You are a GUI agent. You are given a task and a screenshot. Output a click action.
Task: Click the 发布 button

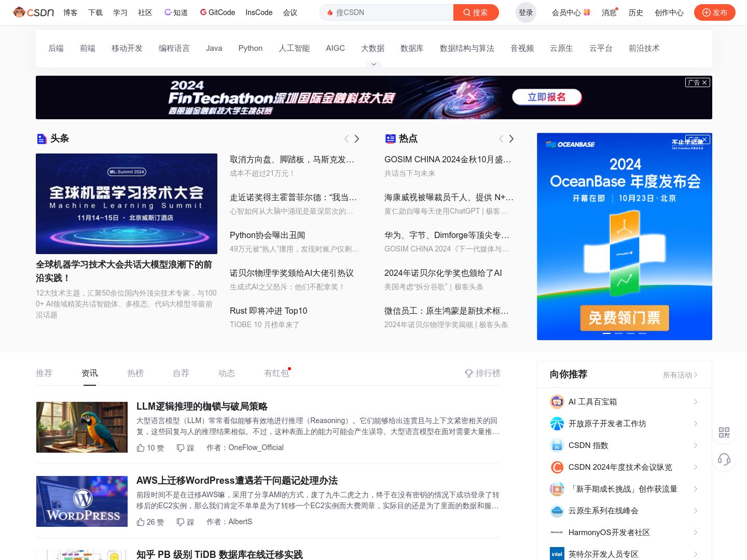(x=715, y=12)
